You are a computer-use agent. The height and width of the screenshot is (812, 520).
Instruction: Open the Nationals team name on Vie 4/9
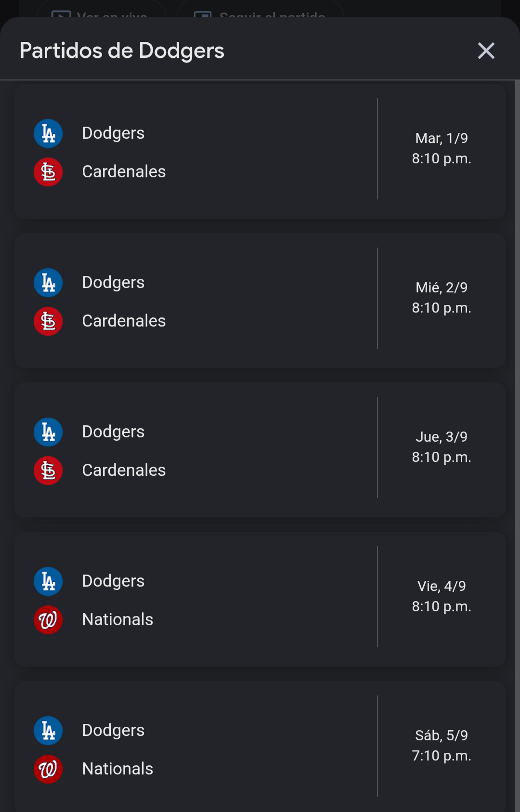117,619
